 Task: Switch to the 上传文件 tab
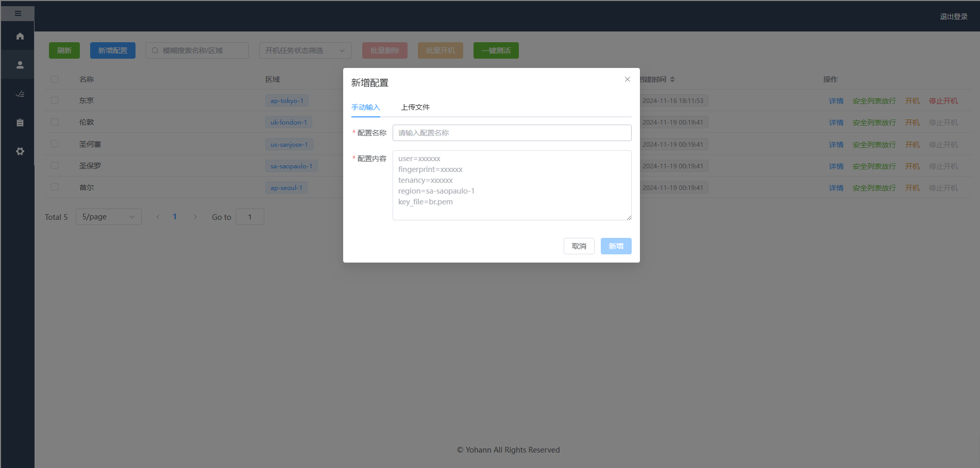click(415, 107)
